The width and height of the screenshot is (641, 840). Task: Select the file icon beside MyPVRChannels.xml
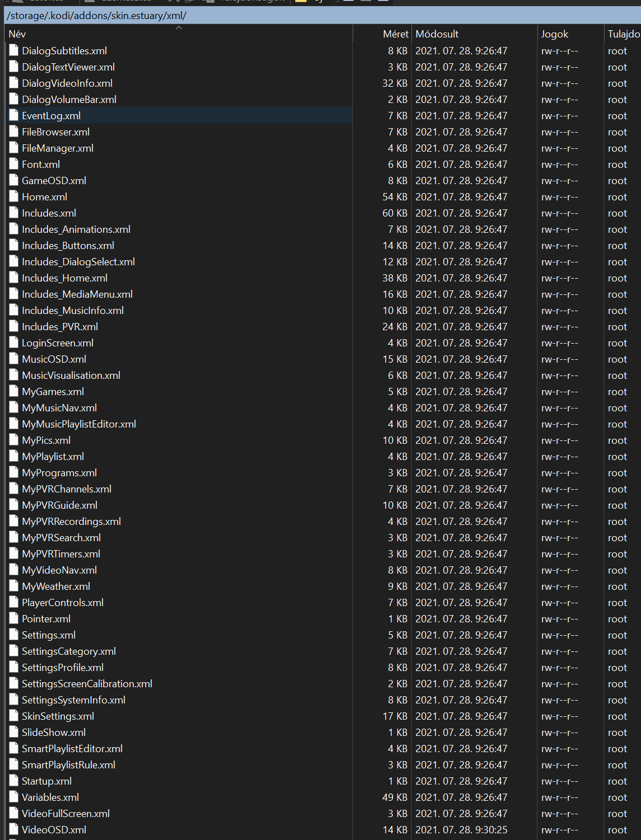coord(14,489)
